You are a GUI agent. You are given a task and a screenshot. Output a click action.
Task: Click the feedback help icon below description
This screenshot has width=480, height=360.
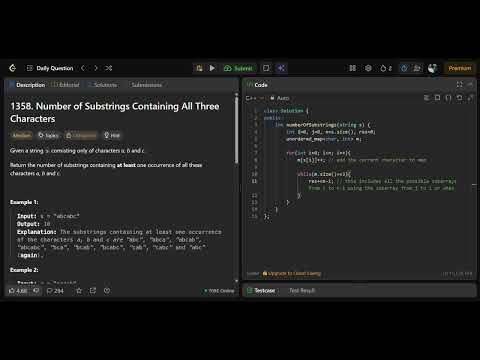pyautogui.click(x=107, y=291)
